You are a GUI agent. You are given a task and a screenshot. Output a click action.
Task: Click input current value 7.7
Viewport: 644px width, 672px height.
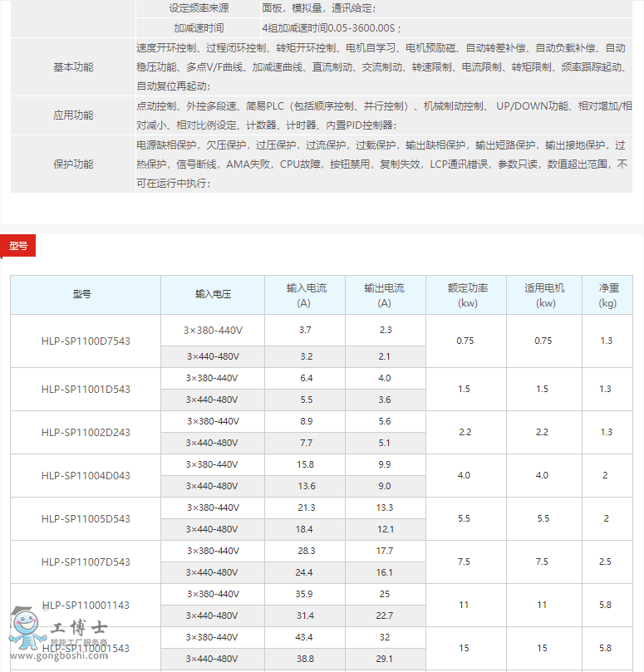[x=306, y=443]
